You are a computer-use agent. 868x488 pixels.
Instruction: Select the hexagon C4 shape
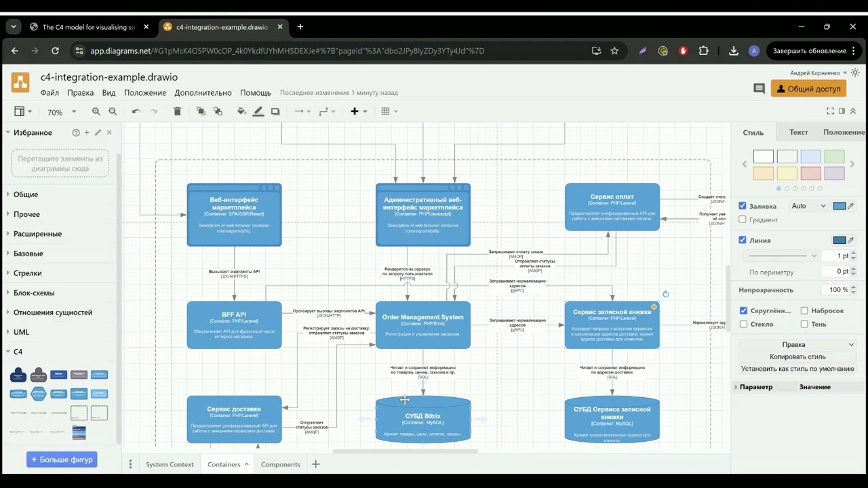pyautogui.click(x=39, y=394)
